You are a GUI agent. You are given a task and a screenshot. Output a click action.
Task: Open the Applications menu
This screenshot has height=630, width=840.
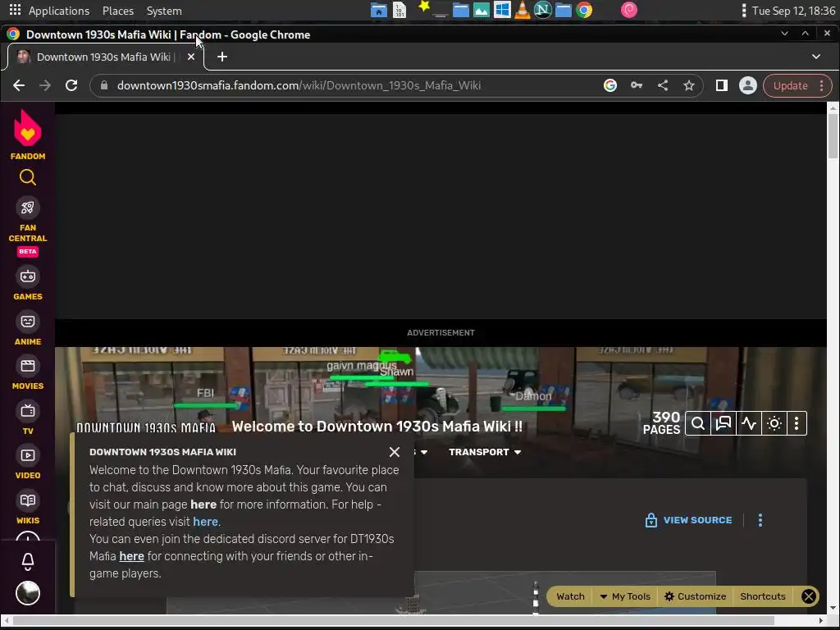coord(59,11)
